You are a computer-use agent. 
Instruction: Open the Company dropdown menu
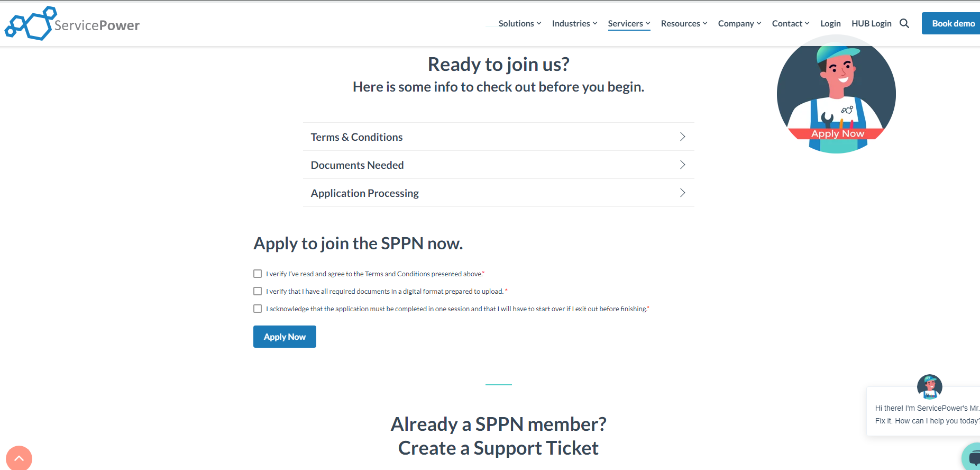(x=740, y=23)
